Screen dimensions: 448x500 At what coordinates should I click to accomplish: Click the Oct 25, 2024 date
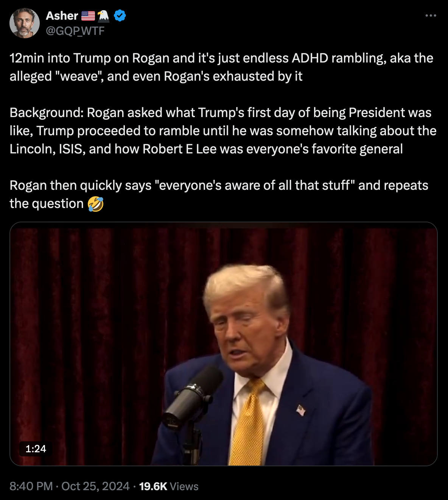point(95,486)
